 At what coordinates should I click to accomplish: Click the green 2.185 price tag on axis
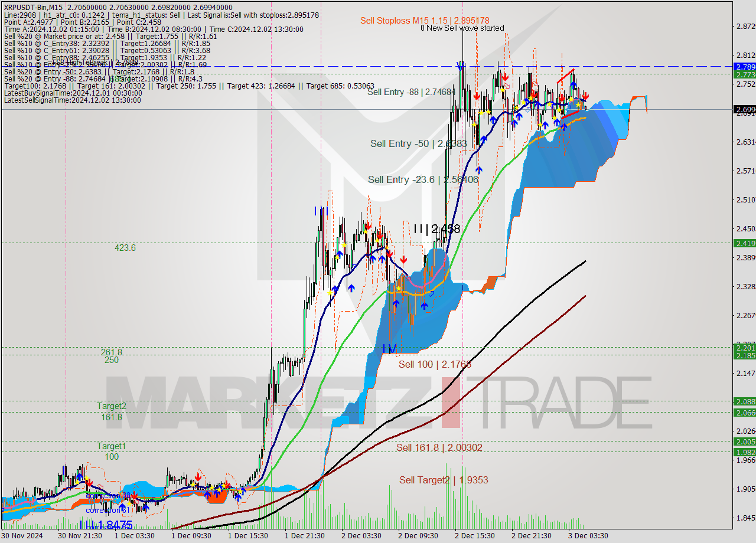[x=744, y=355]
